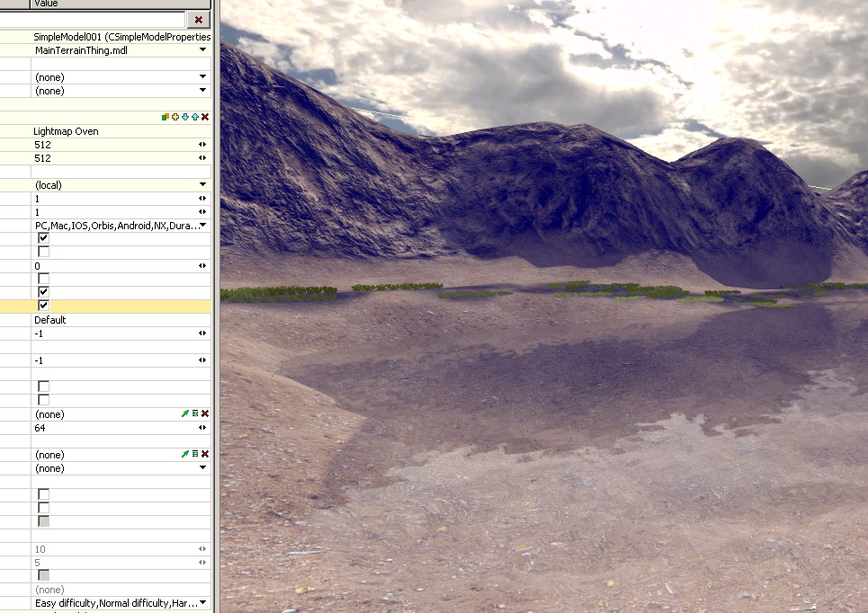The height and width of the screenshot is (613, 868).
Task: Open the (local) dropdown
Action: tap(202, 184)
